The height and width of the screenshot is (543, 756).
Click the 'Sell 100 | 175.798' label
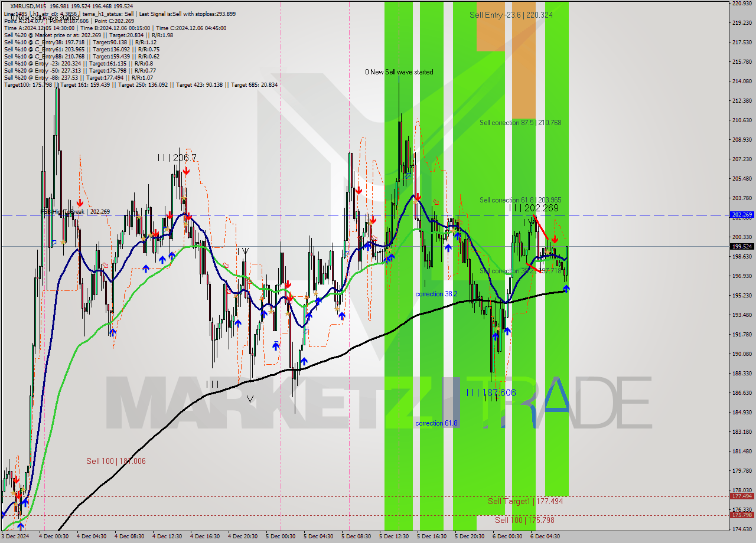524,520
